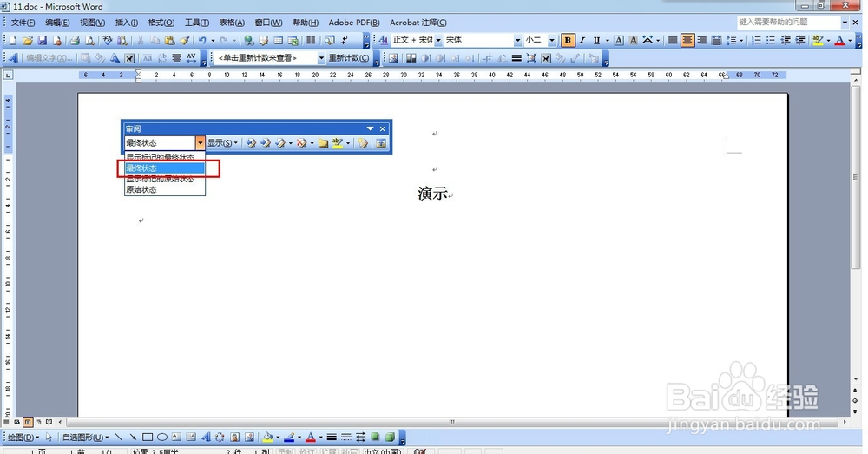
Task: Insert picture from the Picture toolbar
Action: tap(393, 58)
